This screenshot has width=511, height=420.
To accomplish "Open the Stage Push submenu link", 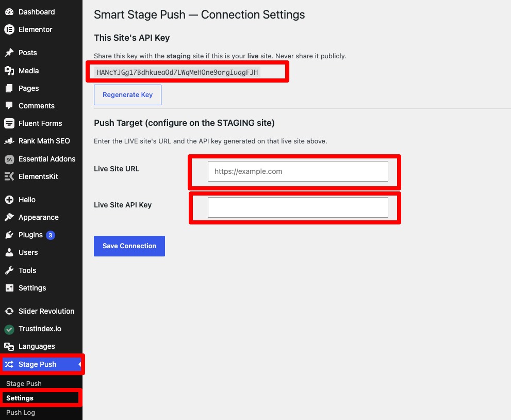I will pos(24,383).
